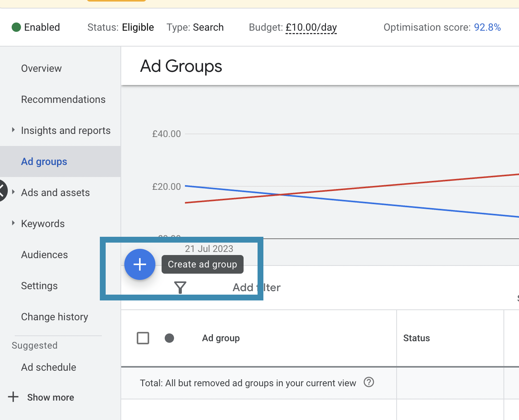Go to Recommendations in the sidebar

tap(63, 99)
